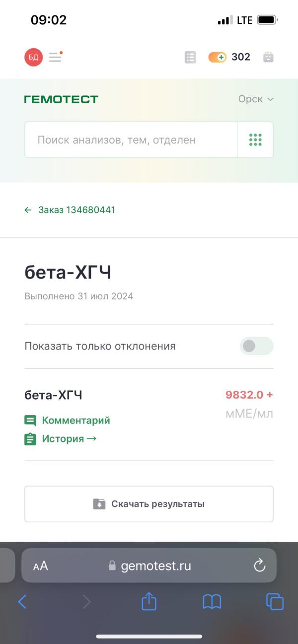Expand the Орск city dropdown
The height and width of the screenshot is (644, 298).
click(256, 99)
